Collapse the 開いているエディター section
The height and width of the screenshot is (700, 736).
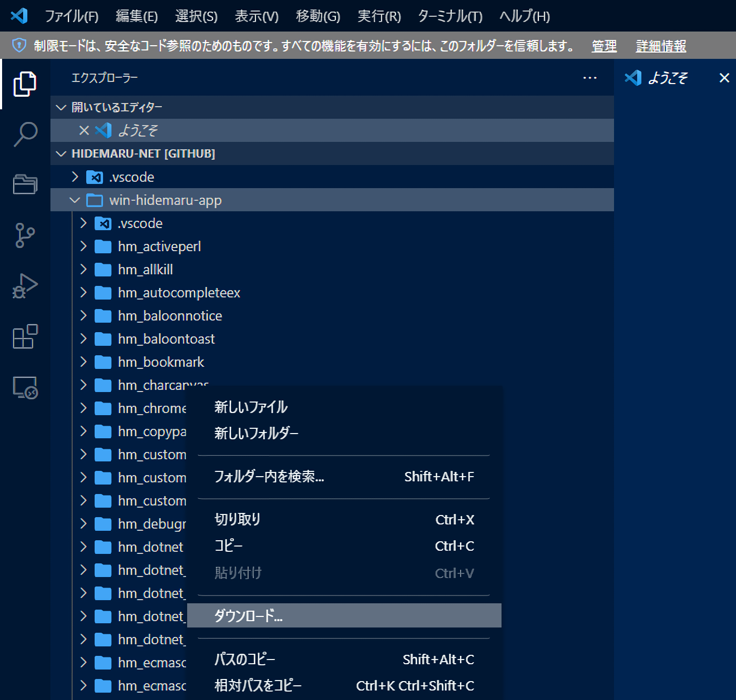[62, 107]
